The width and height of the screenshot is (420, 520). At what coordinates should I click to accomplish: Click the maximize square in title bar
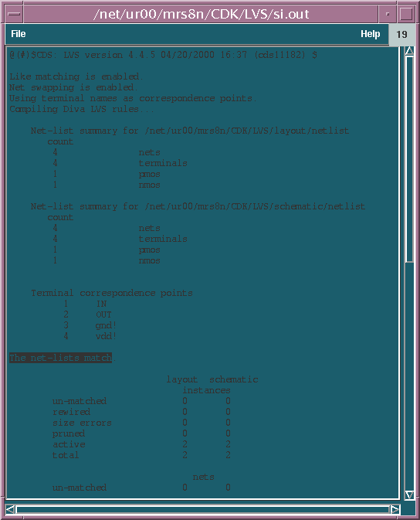click(x=406, y=14)
